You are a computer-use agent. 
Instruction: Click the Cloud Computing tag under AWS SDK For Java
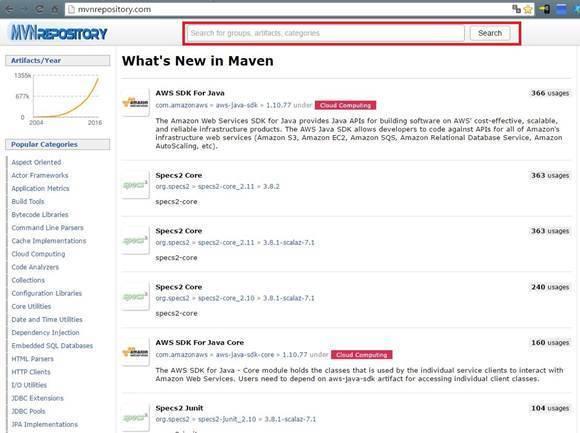[x=345, y=105]
